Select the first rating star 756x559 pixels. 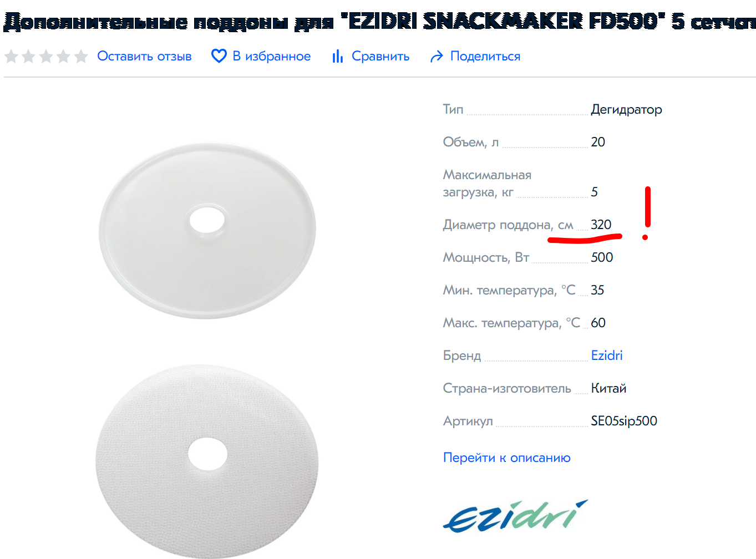[11, 56]
